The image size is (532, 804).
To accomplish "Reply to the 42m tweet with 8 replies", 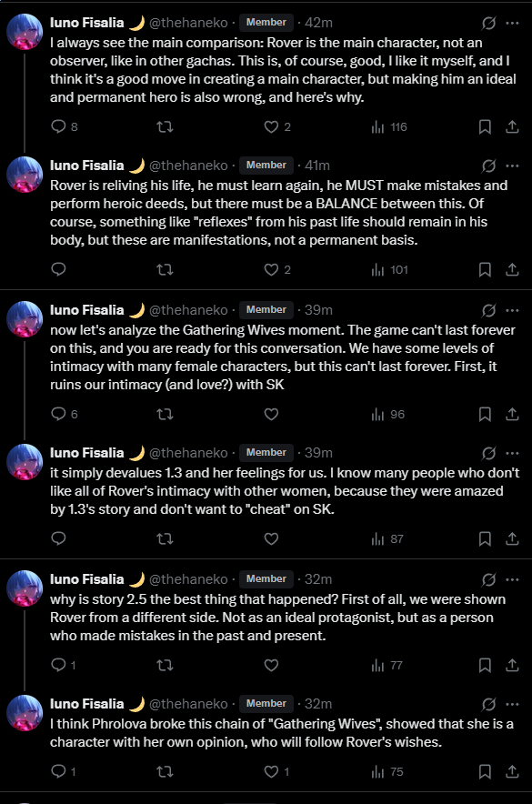I will (58, 126).
